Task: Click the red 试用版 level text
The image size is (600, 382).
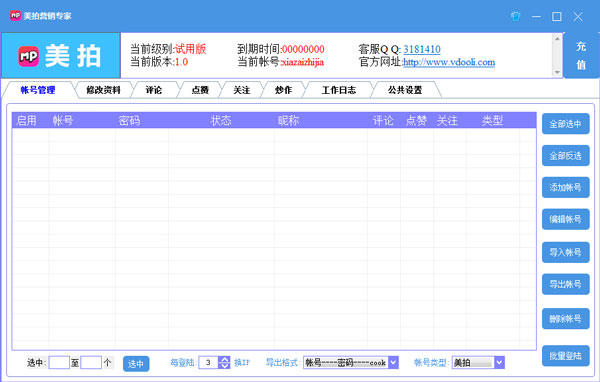Action: pos(191,49)
